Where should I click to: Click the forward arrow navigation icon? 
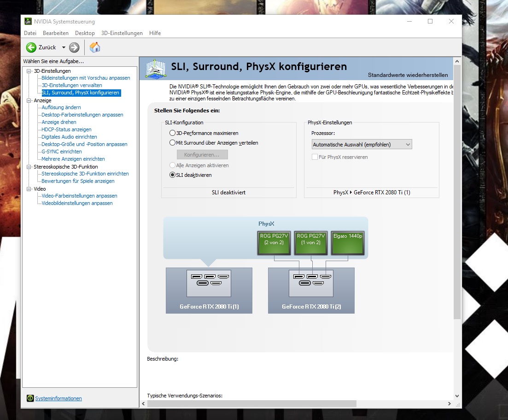[x=74, y=47]
